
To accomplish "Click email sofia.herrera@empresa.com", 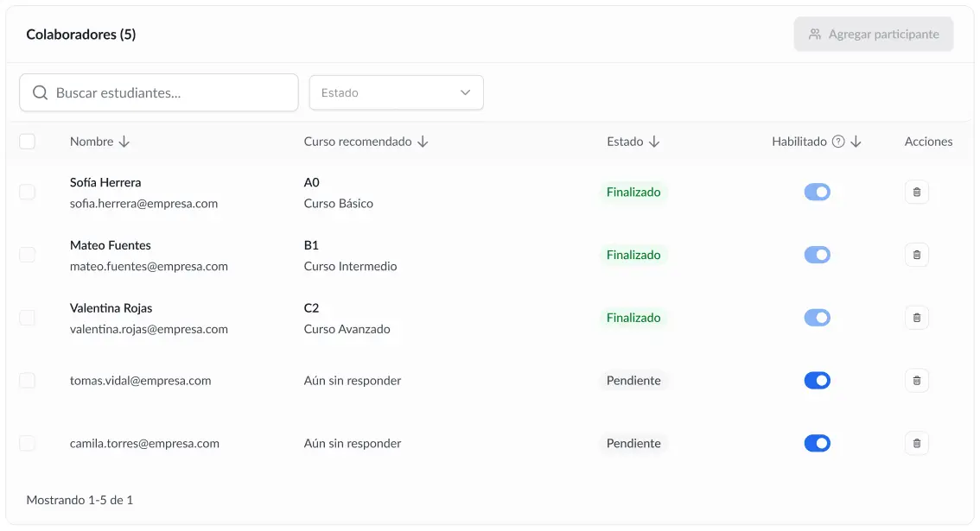I will [143, 204].
